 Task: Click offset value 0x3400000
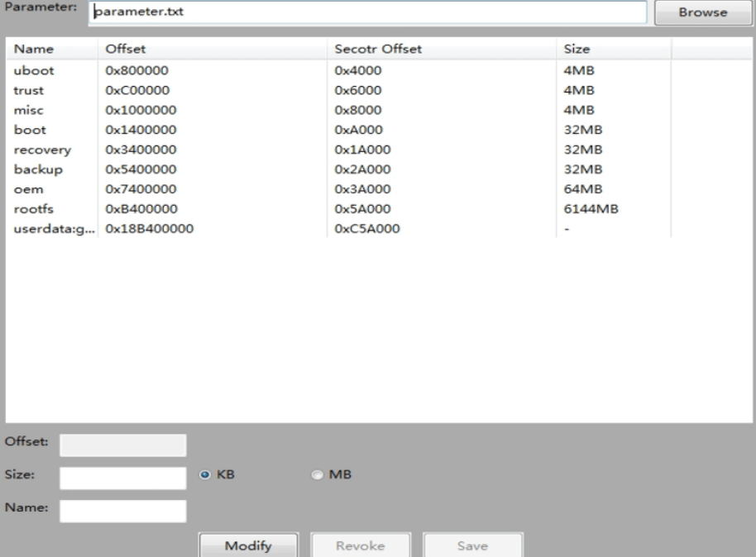click(x=141, y=150)
